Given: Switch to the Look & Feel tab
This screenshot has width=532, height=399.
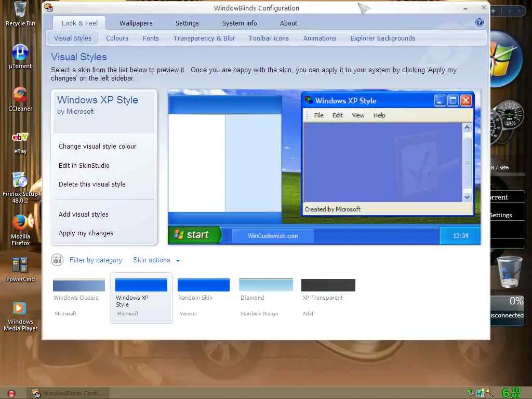Looking at the screenshot, I should pos(79,23).
